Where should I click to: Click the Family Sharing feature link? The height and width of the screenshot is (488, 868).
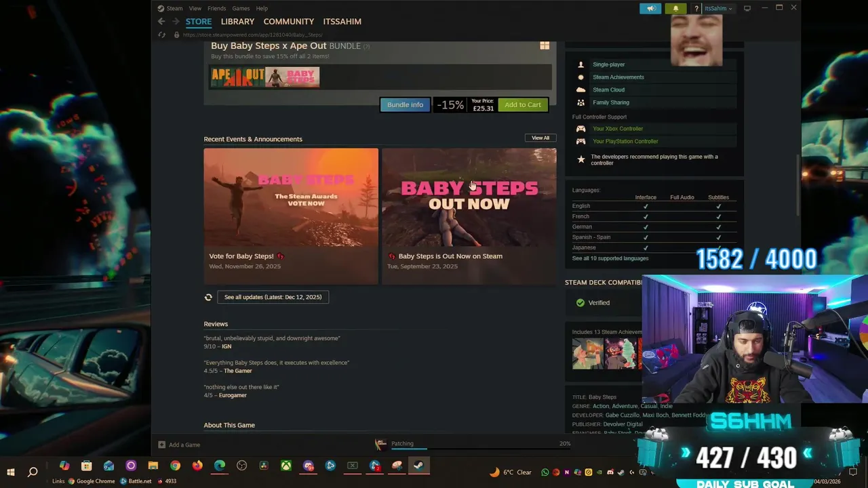pos(611,102)
